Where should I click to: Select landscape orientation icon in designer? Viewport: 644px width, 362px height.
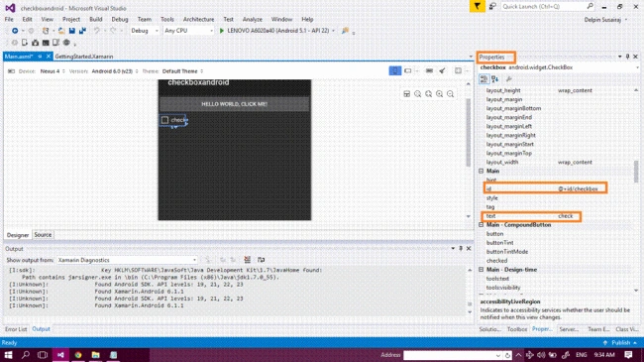click(408, 70)
